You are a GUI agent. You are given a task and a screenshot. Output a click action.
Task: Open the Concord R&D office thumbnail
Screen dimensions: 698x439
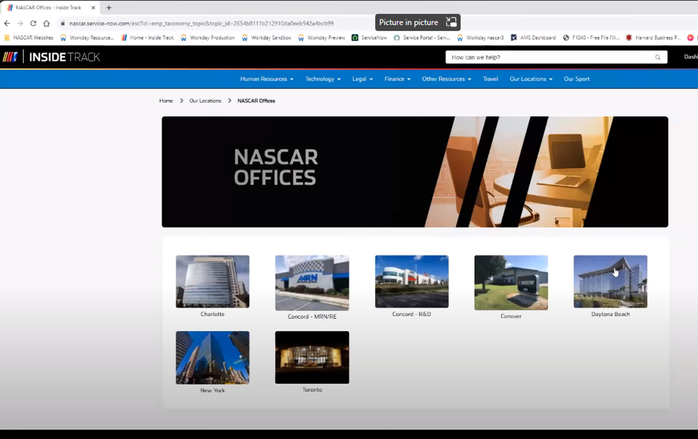pyautogui.click(x=412, y=281)
